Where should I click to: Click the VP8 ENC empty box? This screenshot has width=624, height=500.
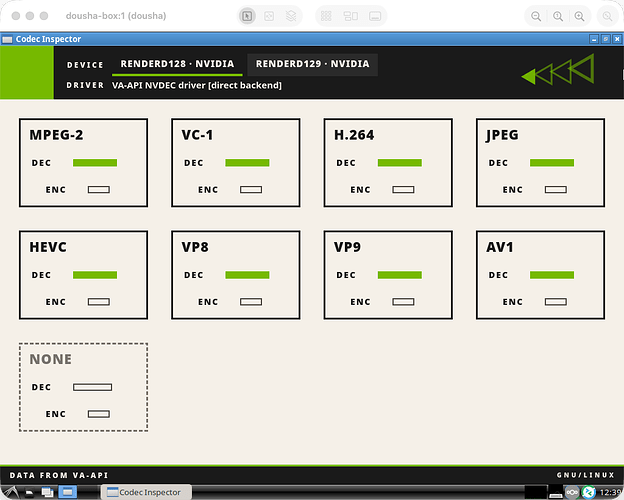pyautogui.click(x=251, y=302)
